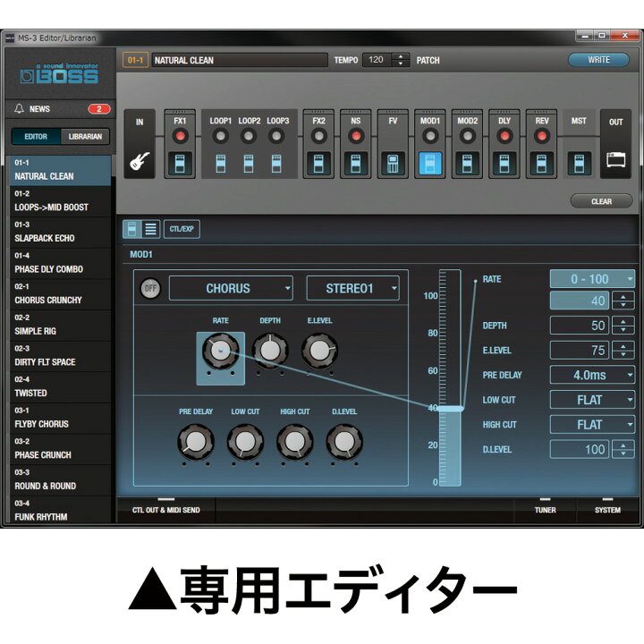Click the NEWS bell icon
The width and height of the screenshot is (644, 644).
19,108
